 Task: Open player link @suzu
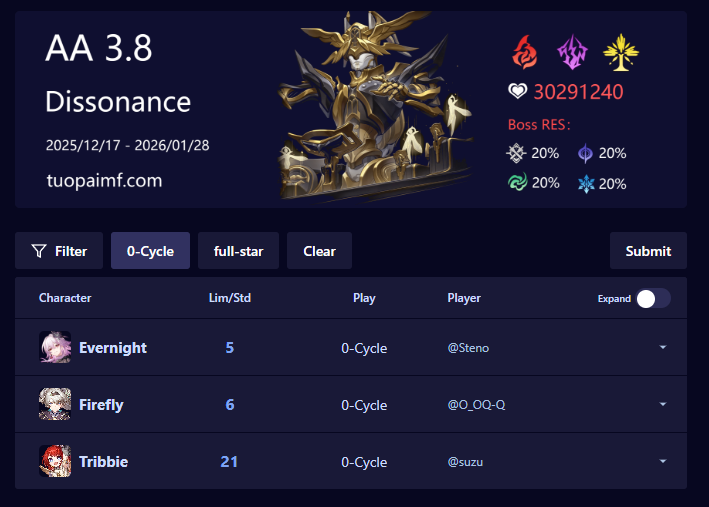click(465, 462)
